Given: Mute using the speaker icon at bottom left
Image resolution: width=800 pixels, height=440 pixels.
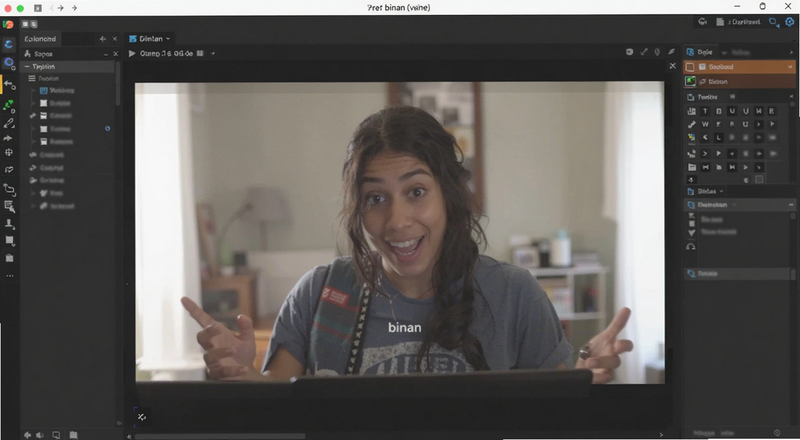Looking at the screenshot, I should click(40, 435).
